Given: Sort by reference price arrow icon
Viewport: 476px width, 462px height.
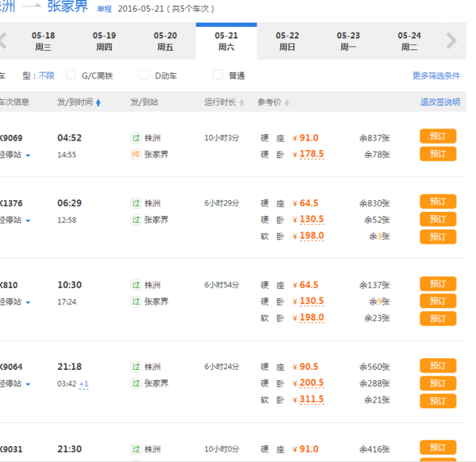Looking at the screenshot, I should (x=286, y=102).
